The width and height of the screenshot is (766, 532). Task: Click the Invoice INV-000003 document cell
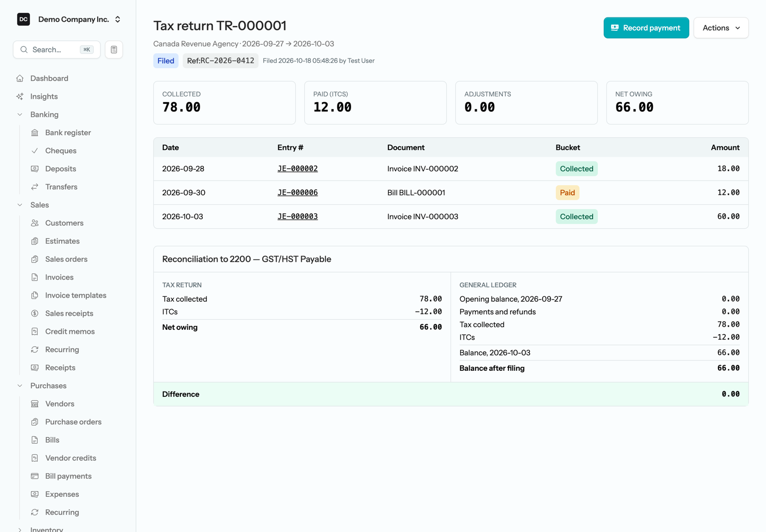423,217
